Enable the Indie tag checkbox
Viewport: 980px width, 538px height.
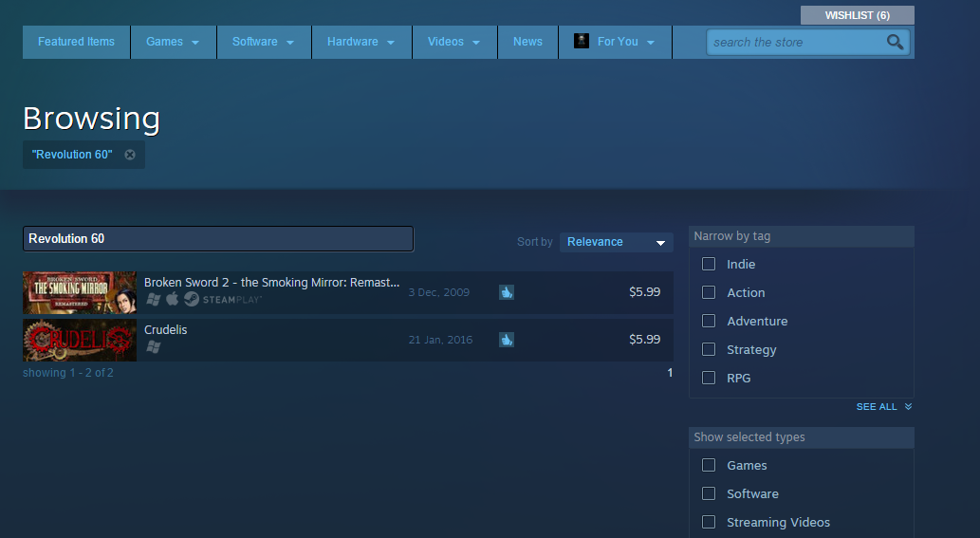click(708, 264)
